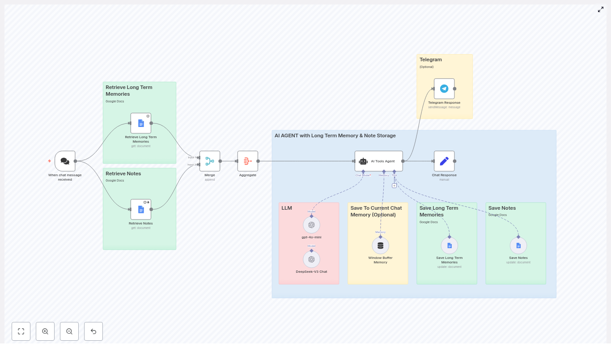Screen dimensions: 611x364
Task: Open the Window Buffer Memory node
Action: click(380, 245)
